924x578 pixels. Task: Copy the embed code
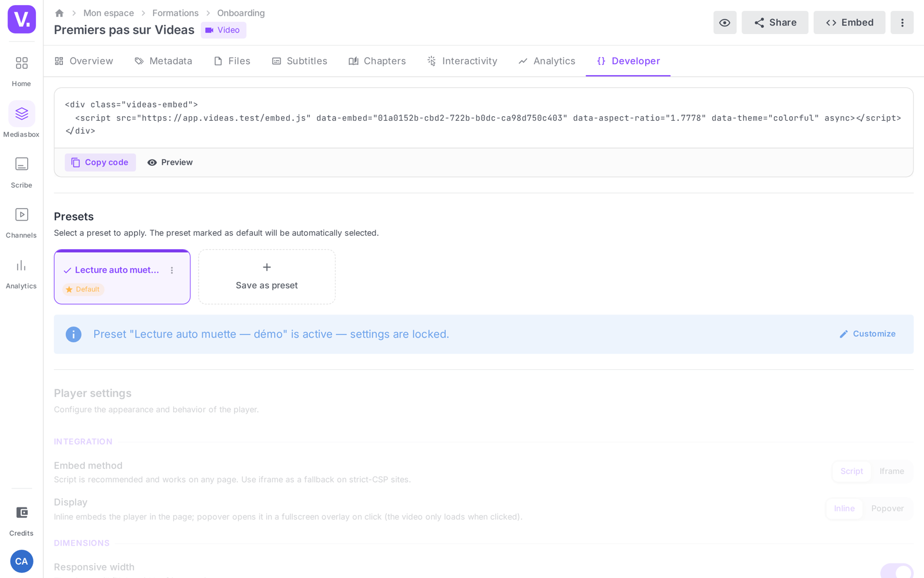[100, 162]
